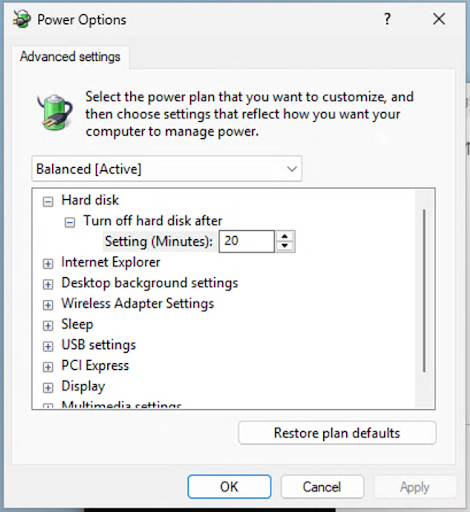Expand Desktop background settings node

pos(48,284)
